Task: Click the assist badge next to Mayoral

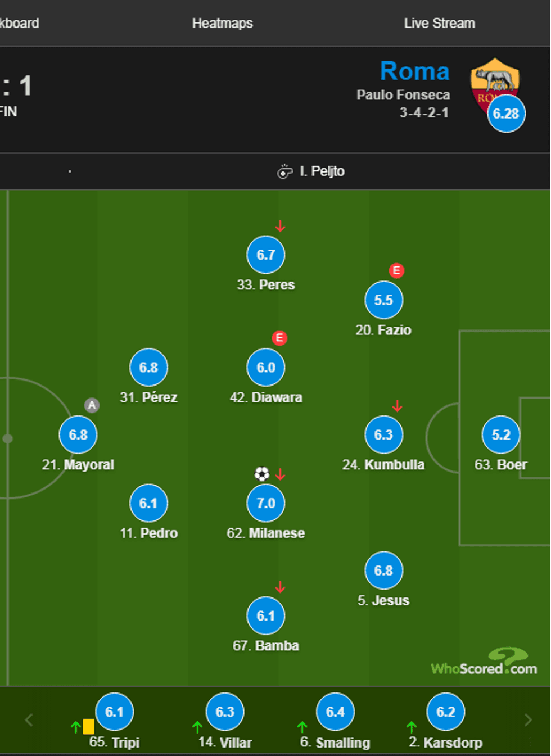Action: pyautogui.click(x=92, y=405)
